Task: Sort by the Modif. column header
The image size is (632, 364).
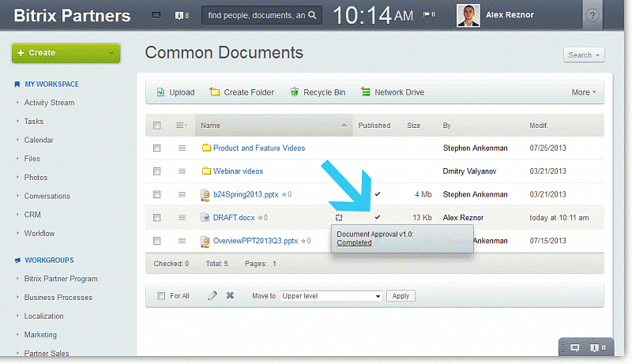Action: pos(539,126)
